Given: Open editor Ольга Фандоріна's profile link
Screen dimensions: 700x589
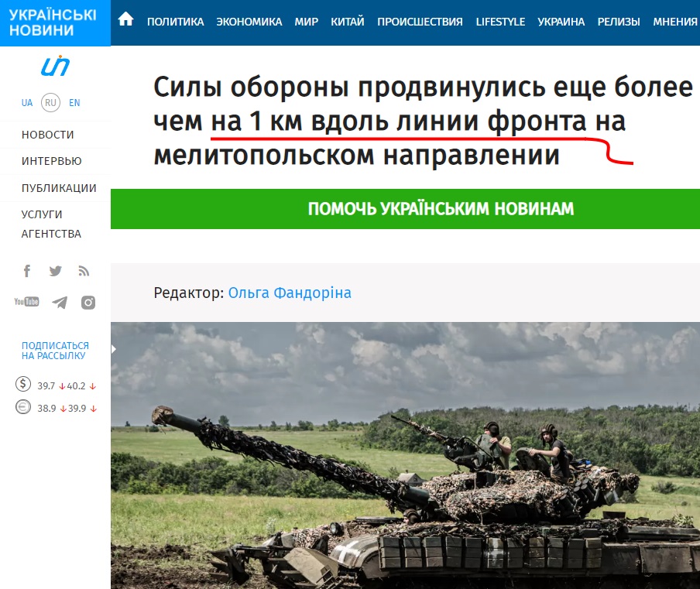Looking at the screenshot, I should [290, 293].
